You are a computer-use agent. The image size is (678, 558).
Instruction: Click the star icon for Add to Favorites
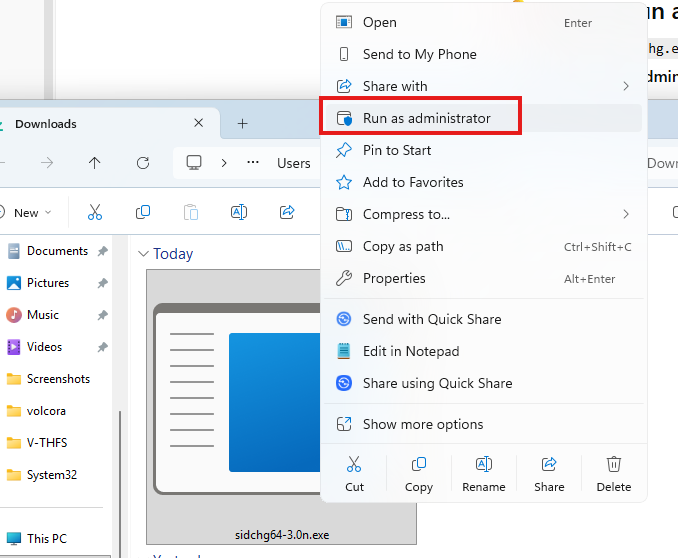coord(344,182)
